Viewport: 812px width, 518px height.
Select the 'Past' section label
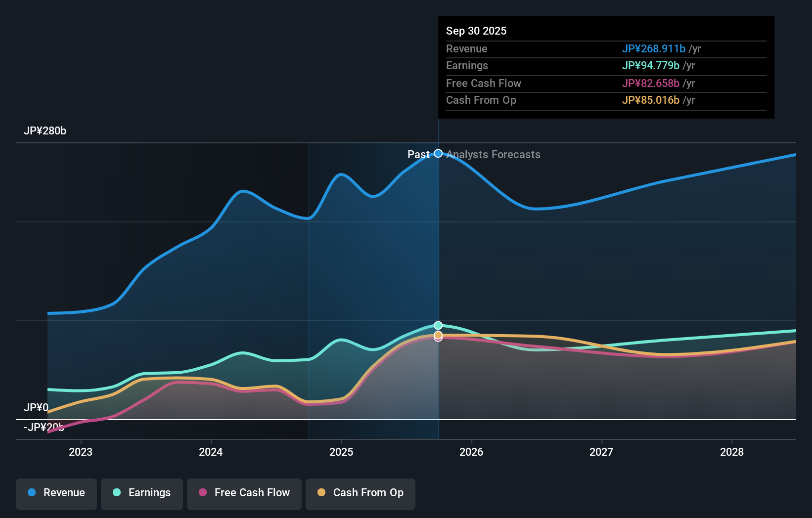(420, 154)
